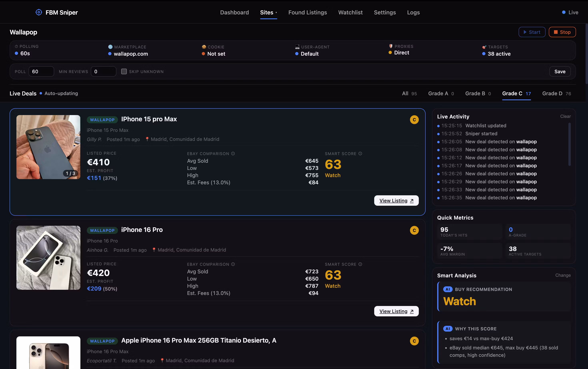The image size is (588, 369).
Task: Click eBay Comparison info icon on iPhone 15 pro Max card
Action: 233,153
